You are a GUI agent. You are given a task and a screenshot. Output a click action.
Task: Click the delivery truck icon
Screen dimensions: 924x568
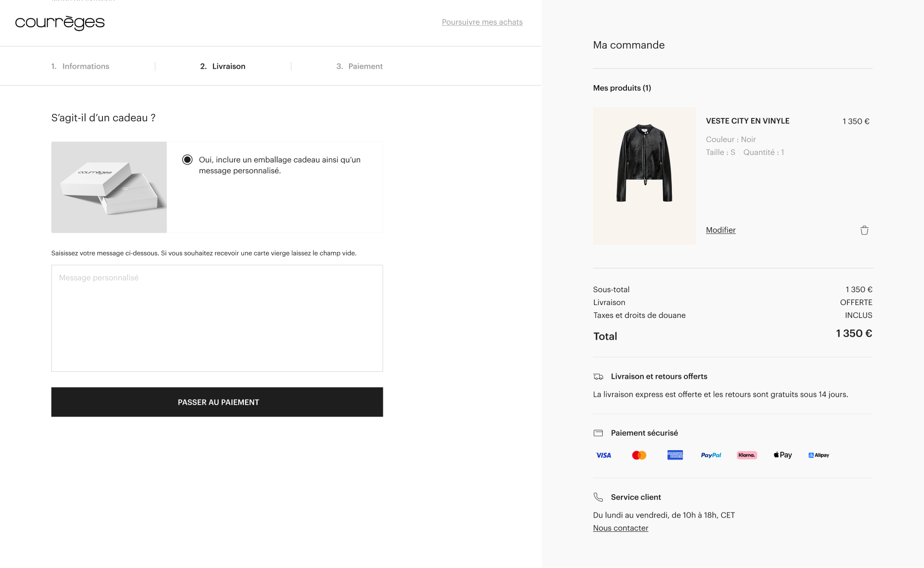[x=599, y=376]
